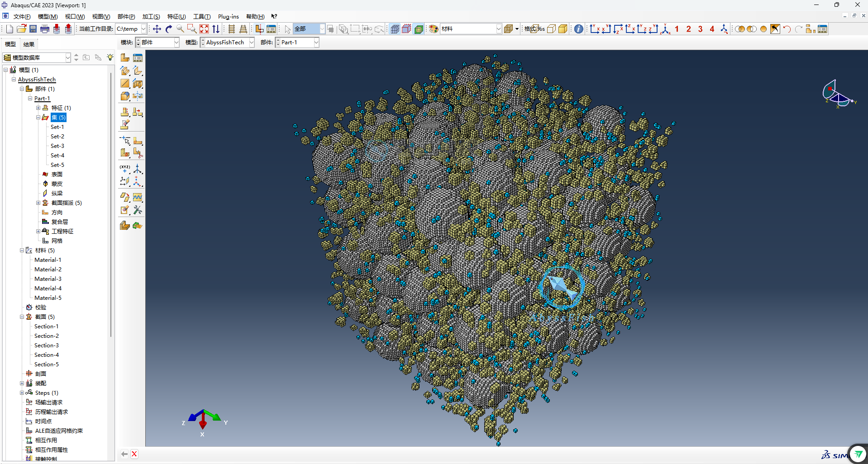This screenshot has width=868, height=464.
Task: Activate the Magnify View tool
Action: (x=180, y=29)
